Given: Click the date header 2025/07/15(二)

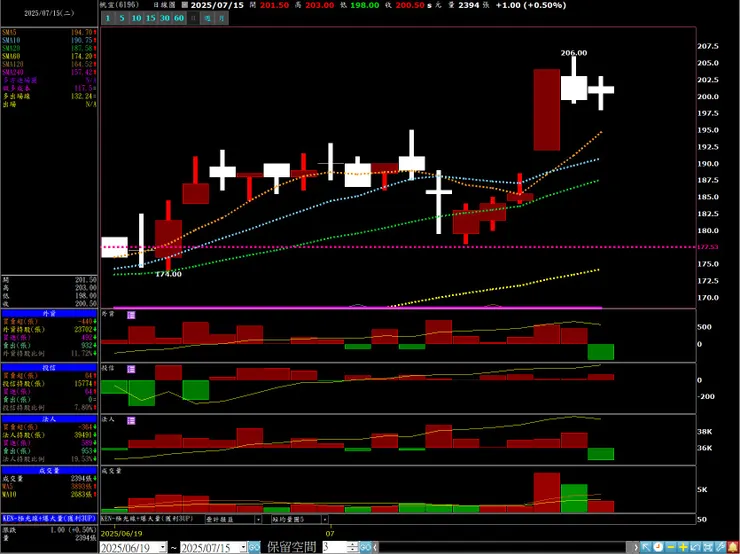Looking at the screenshot, I should tap(49, 13).
